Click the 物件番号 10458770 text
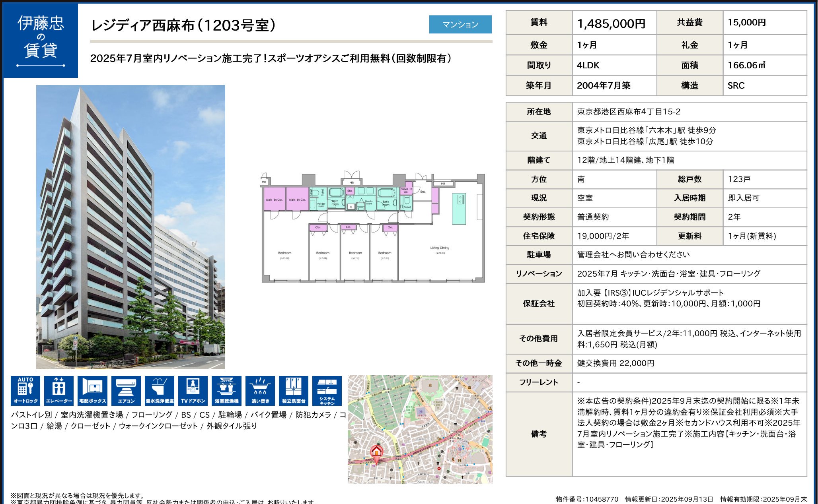 pos(587,499)
